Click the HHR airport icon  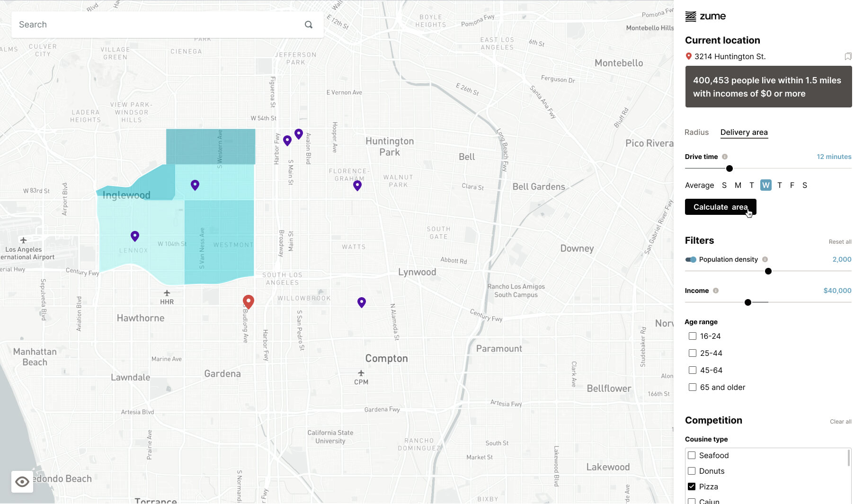point(167,293)
